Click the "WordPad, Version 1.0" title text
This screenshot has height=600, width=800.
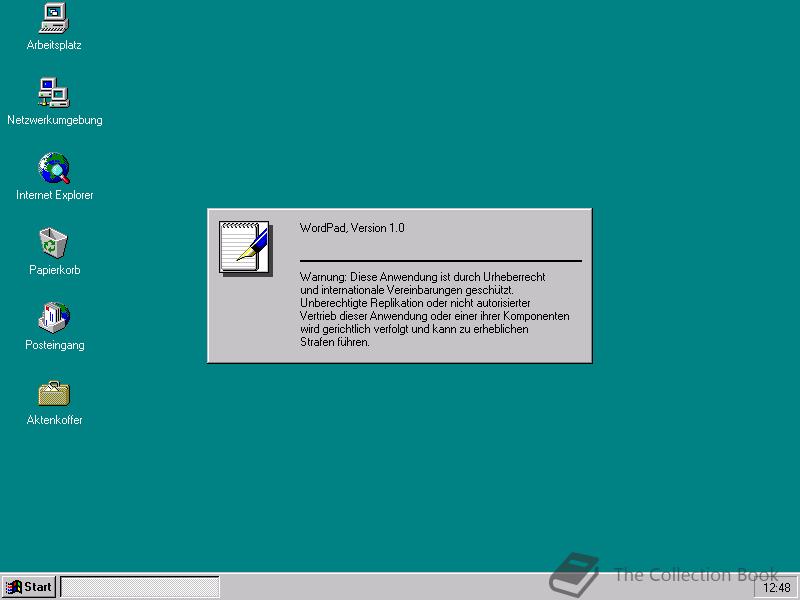[352, 228]
